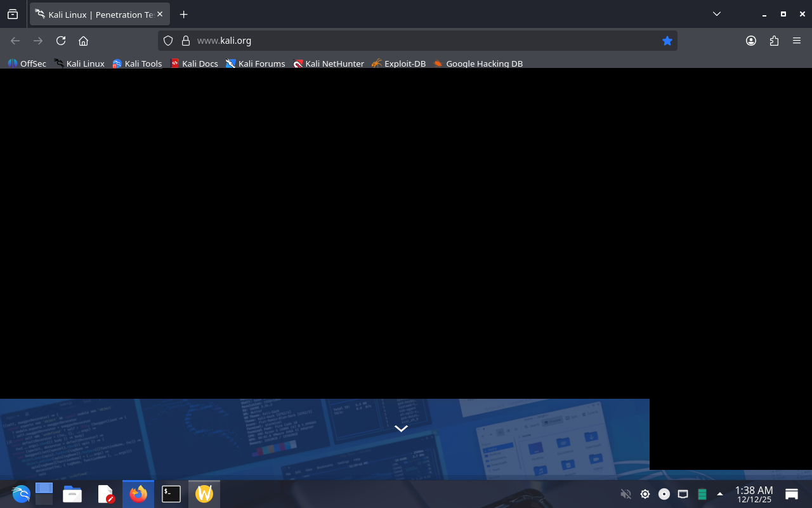Open the Firefox extensions panel
The image size is (812, 508).
(774, 41)
